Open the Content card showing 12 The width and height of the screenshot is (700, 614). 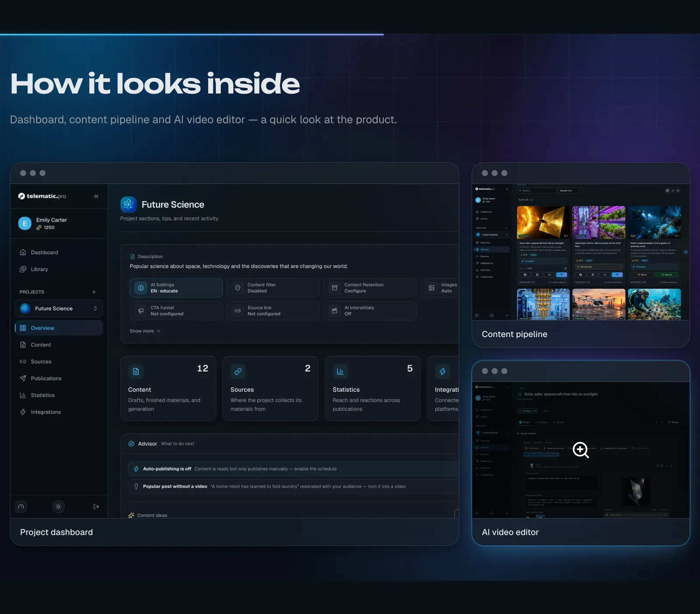(168, 388)
